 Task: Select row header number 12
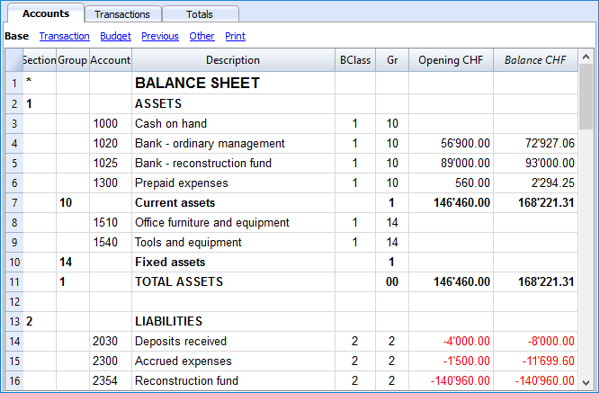14,302
